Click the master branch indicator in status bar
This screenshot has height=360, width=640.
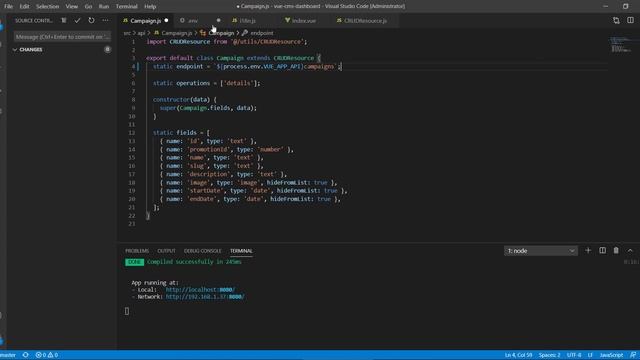8,355
